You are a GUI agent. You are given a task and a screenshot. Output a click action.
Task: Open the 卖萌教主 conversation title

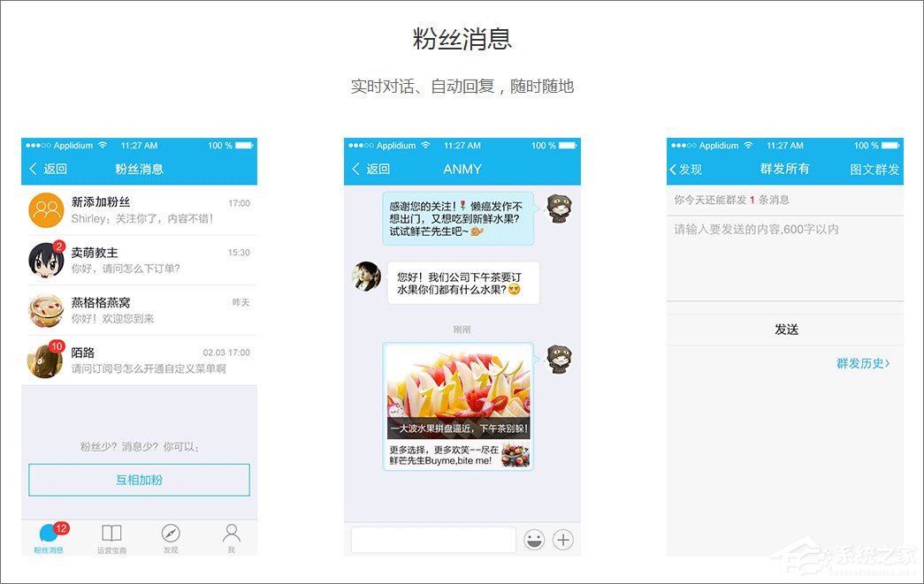[95, 253]
